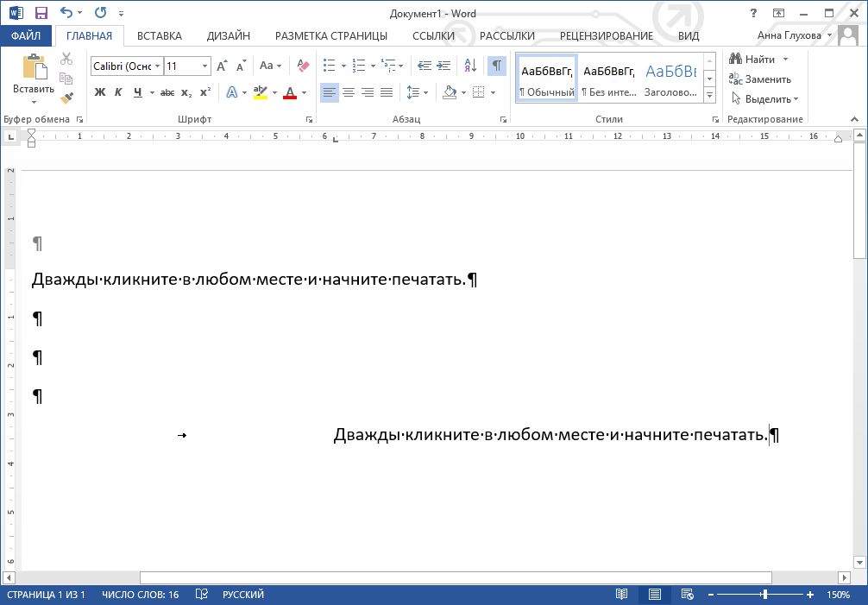Toggle left alignment button
Image resolution: width=868 pixels, height=605 pixels.
(330, 92)
